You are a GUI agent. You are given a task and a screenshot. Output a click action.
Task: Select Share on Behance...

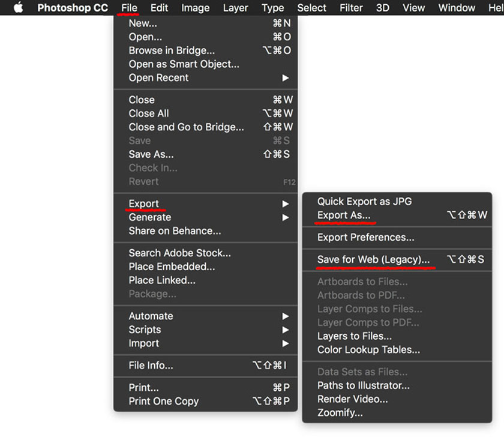(206, 231)
